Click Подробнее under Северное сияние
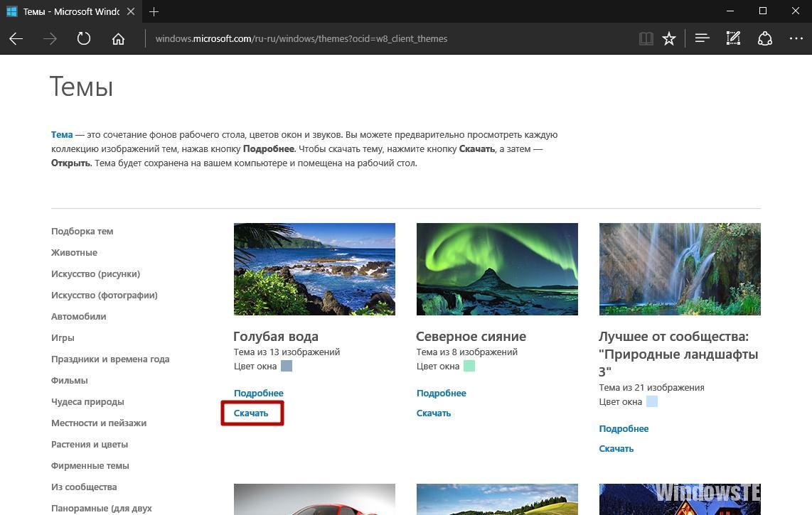Screen dimensions: 812x515 click(442, 394)
